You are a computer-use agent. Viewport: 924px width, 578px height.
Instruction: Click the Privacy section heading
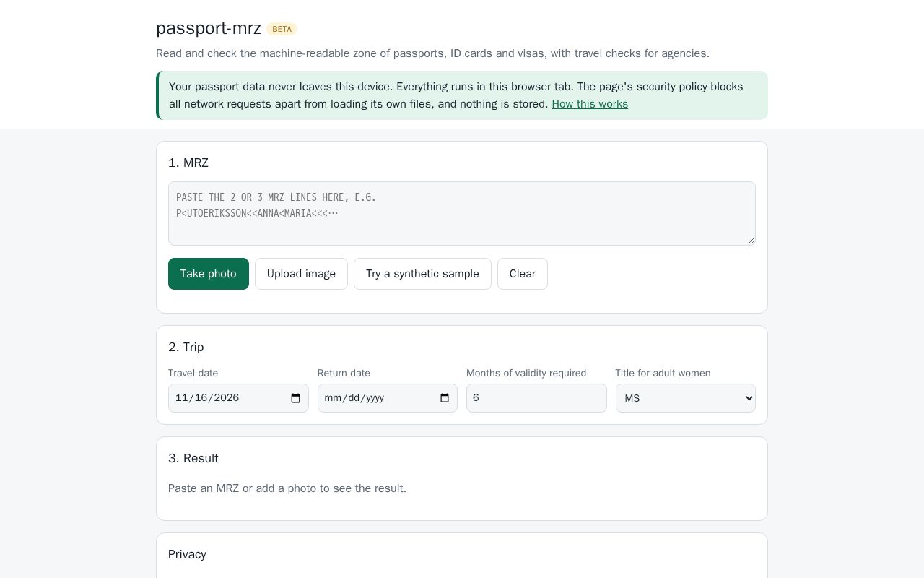click(x=187, y=554)
